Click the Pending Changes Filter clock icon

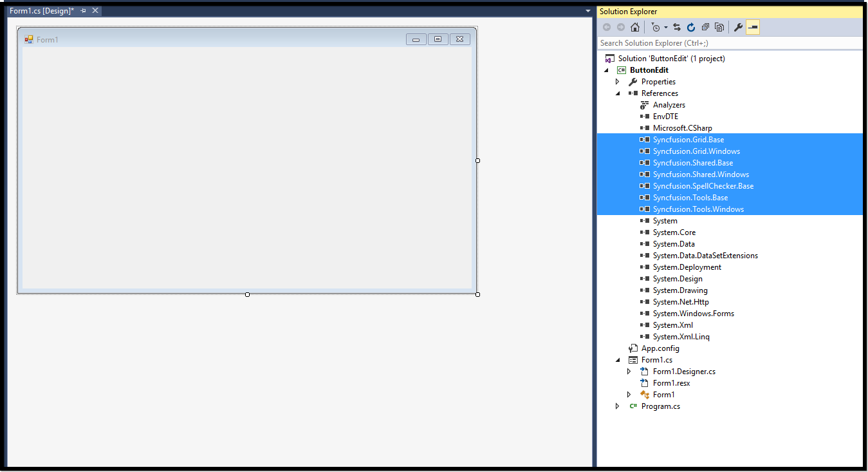(655, 27)
